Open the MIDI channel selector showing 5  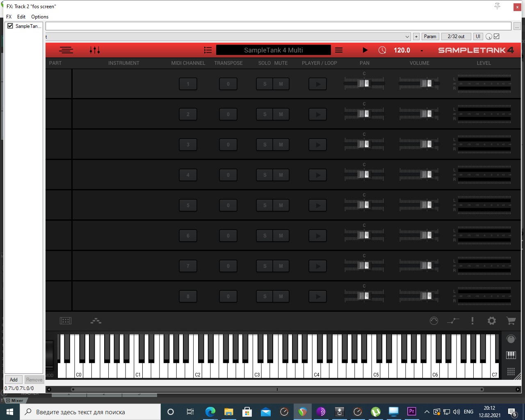[188, 205]
